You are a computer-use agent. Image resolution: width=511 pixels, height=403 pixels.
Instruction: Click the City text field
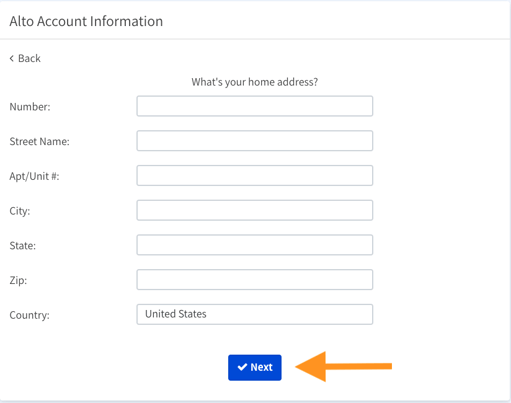tap(255, 210)
